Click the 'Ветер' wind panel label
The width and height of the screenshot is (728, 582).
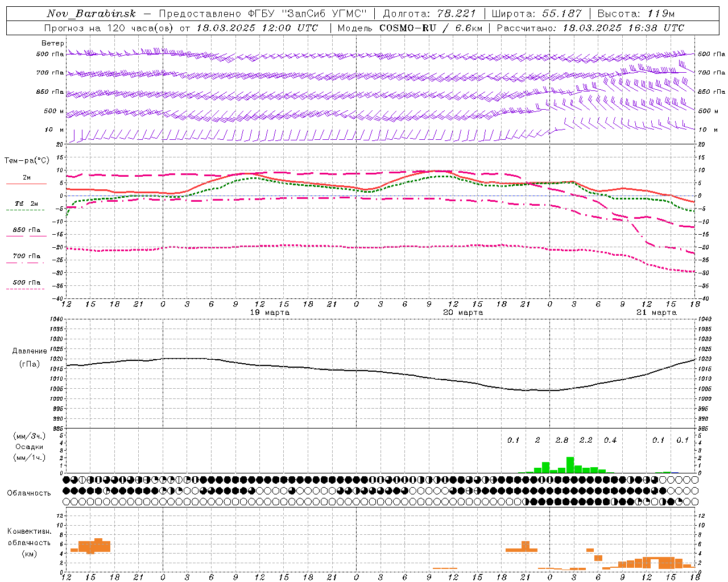click(x=53, y=43)
